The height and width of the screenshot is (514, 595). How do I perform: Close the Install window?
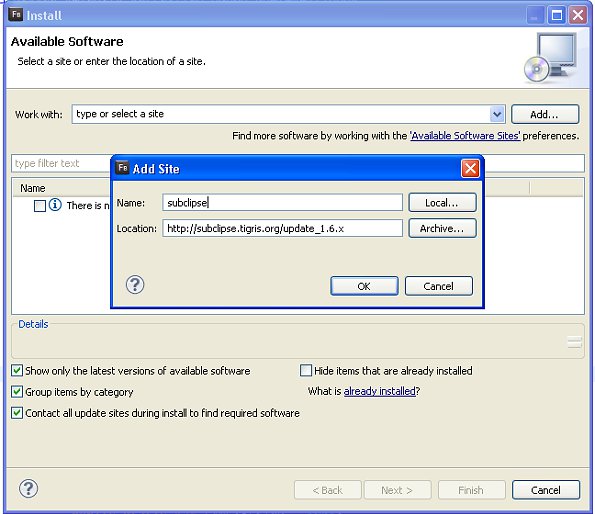coord(578,15)
